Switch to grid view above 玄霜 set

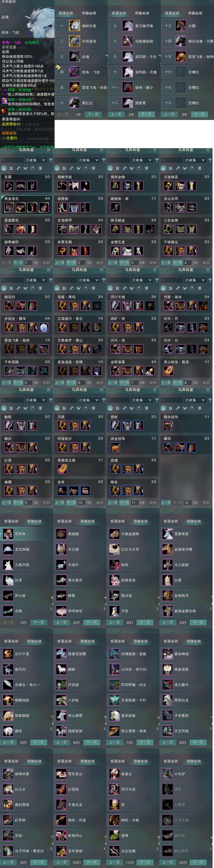pos(11,168)
